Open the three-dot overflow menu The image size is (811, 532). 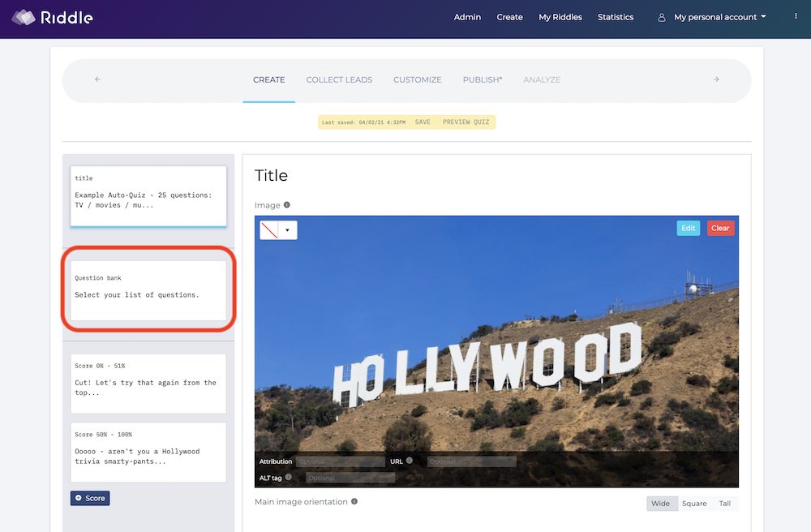(x=796, y=16)
